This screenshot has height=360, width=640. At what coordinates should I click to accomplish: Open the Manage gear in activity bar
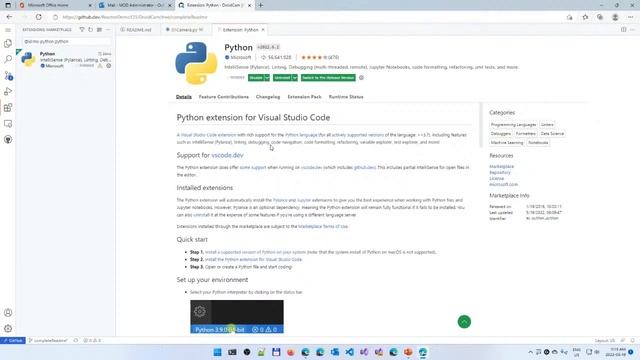(8, 329)
